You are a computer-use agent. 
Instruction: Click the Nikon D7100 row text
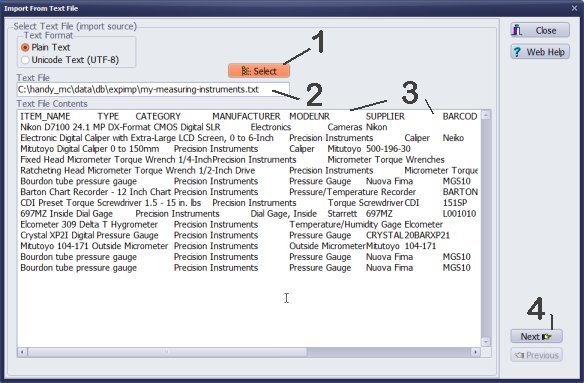120,127
